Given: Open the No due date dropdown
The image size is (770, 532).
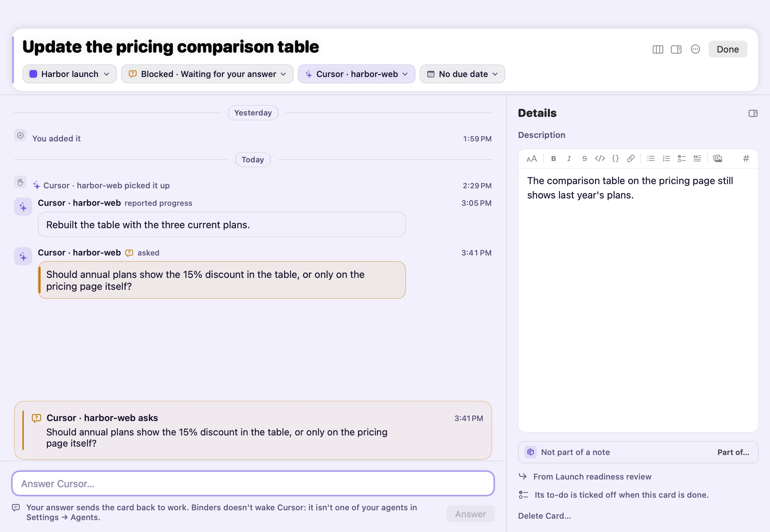Looking at the screenshot, I should (462, 74).
